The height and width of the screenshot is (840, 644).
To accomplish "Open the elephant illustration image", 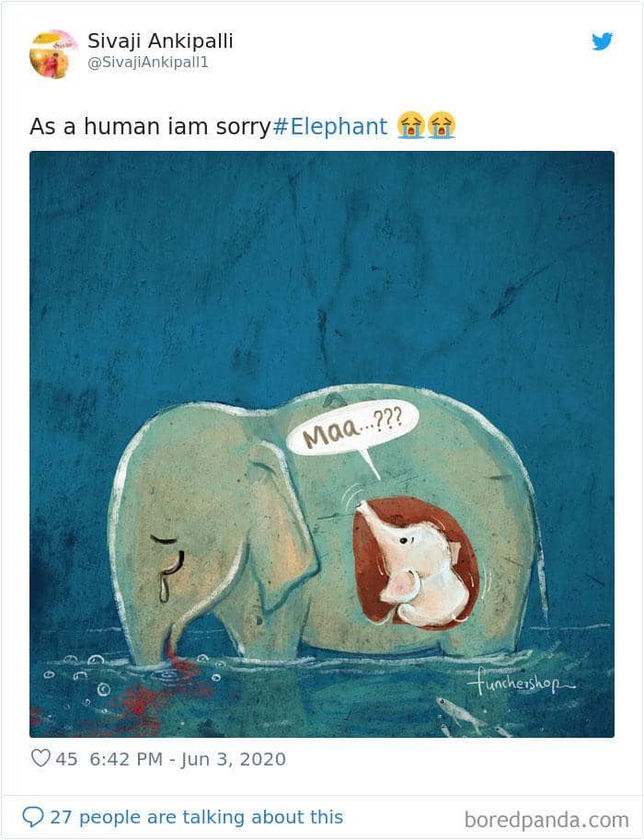I will pos(322,444).
